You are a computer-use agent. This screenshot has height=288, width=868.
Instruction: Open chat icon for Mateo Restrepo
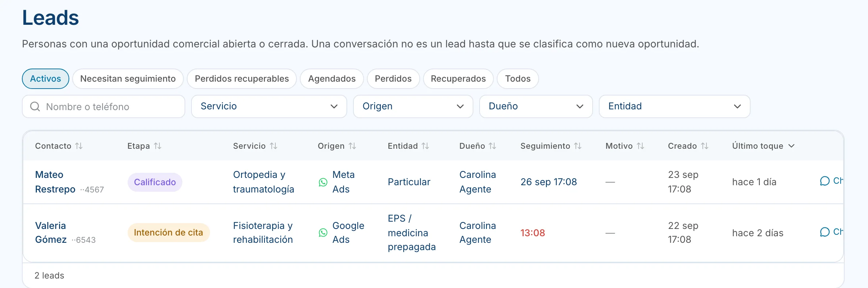[825, 181]
